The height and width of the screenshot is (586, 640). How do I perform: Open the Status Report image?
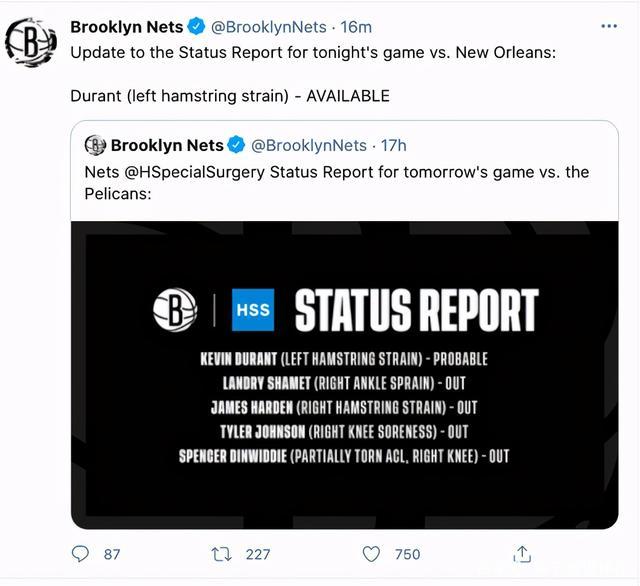[x=344, y=374]
